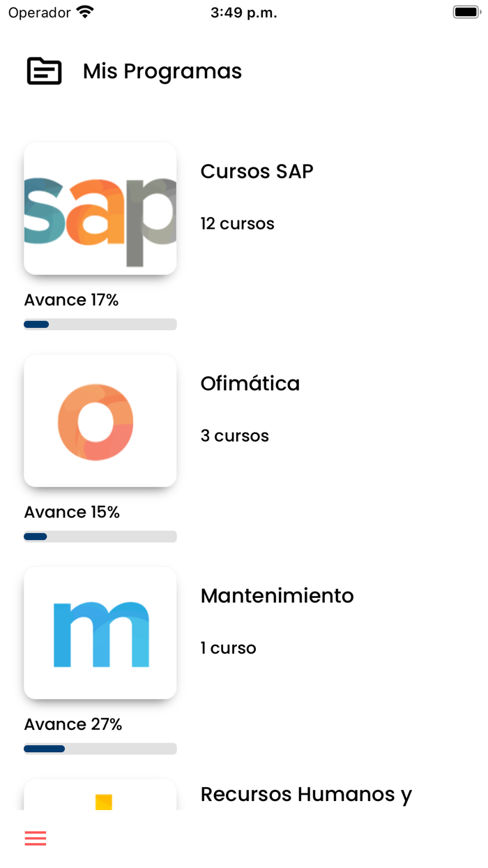Tap the 3:49 p.m. clock display
The width and height of the screenshot is (488, 868).
tap(243, 11)
